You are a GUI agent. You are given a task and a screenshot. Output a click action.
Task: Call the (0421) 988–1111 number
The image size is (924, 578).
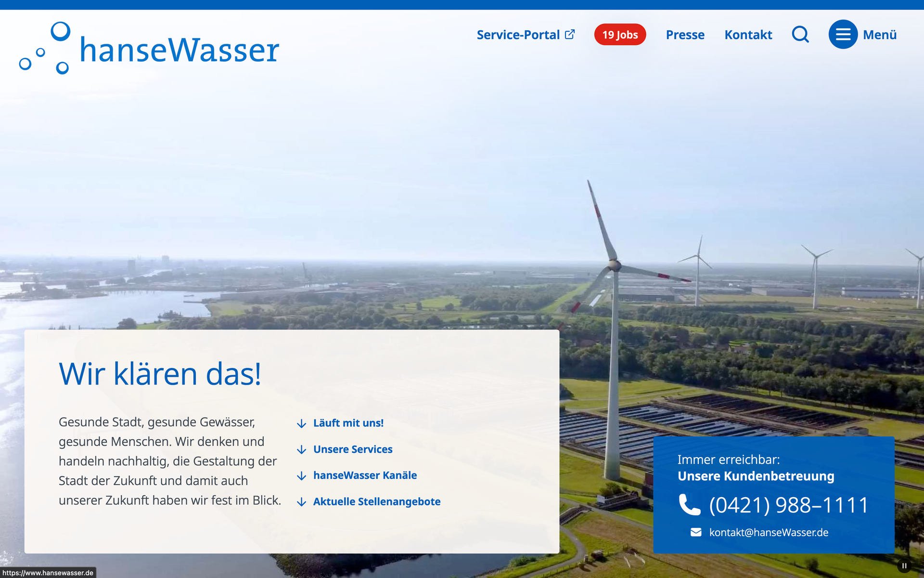[x=788, y=505]
